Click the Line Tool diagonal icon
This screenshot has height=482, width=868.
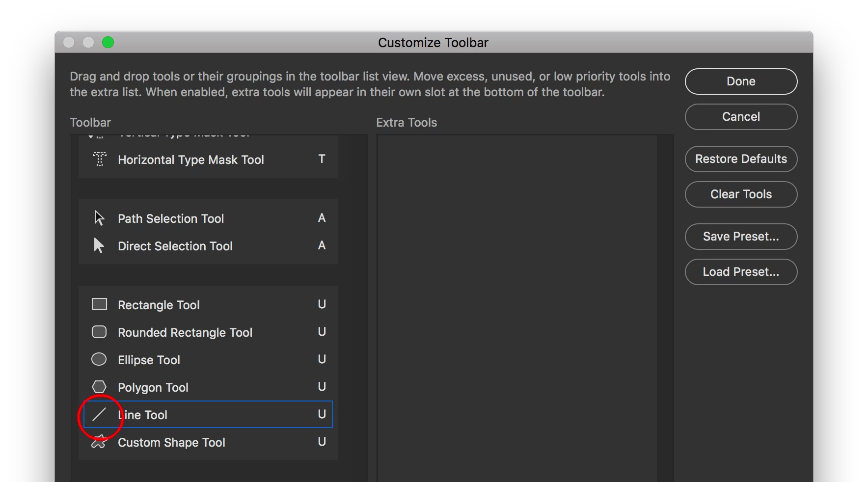[x=99, y=415]
